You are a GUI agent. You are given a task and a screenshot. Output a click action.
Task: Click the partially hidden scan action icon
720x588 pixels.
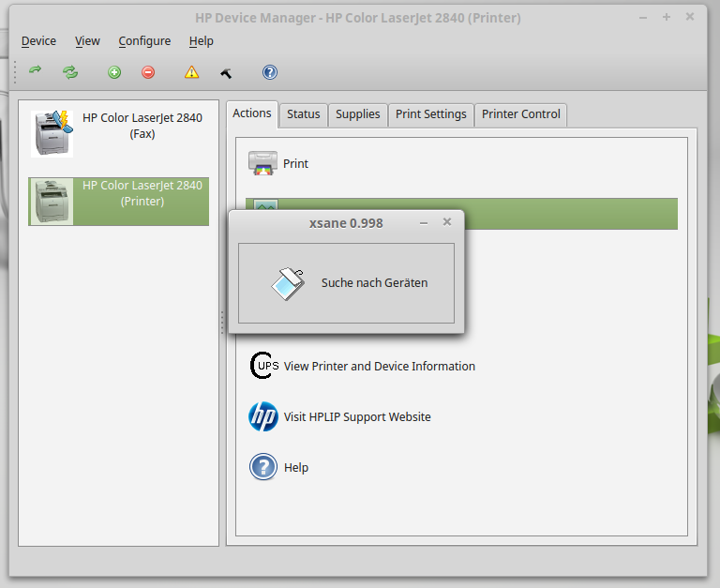click(x=265, y=204)
